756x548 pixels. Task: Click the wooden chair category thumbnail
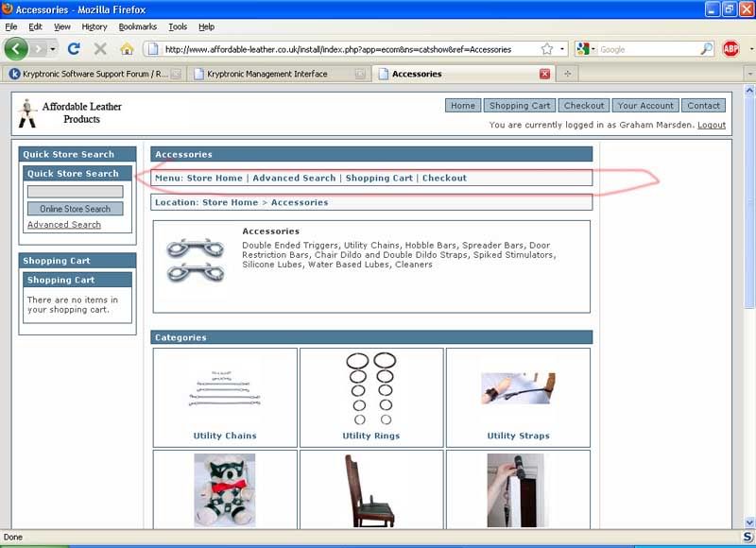(x=370, y=490)
